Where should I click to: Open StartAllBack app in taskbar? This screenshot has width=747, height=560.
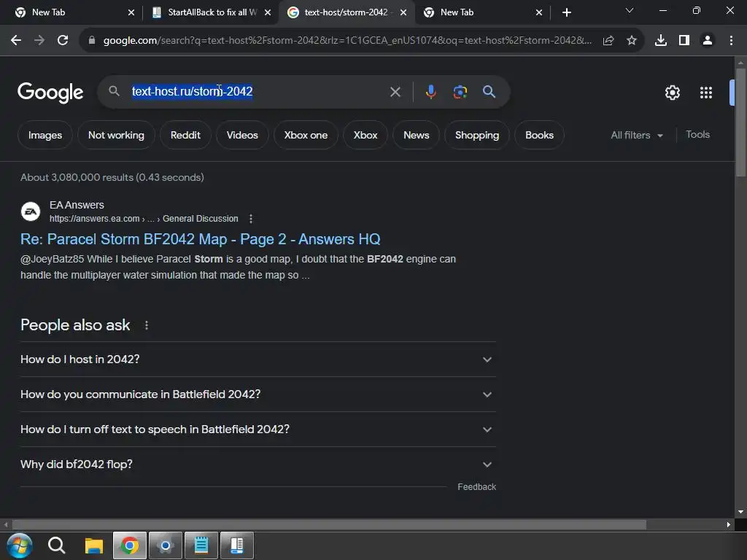point(237,545)
